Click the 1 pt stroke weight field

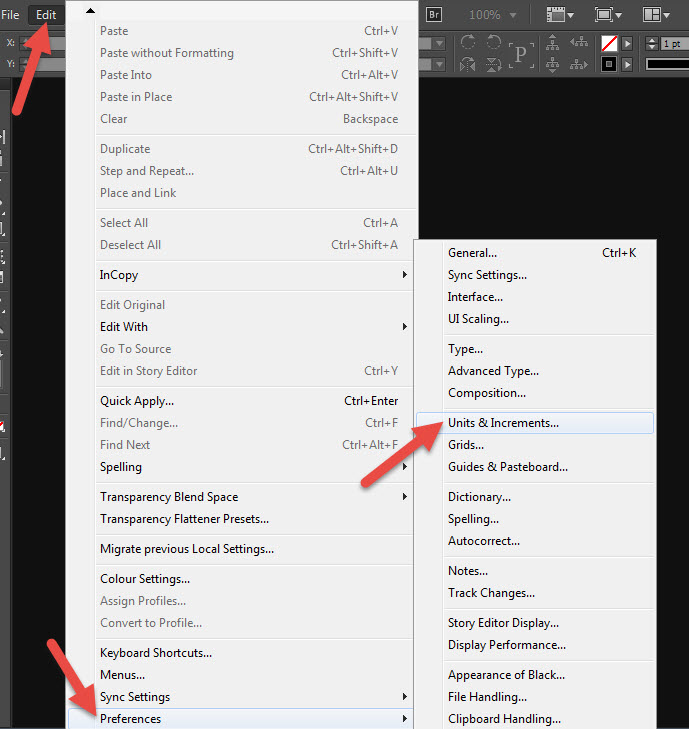pyautogui.click(x=674, y=44)
